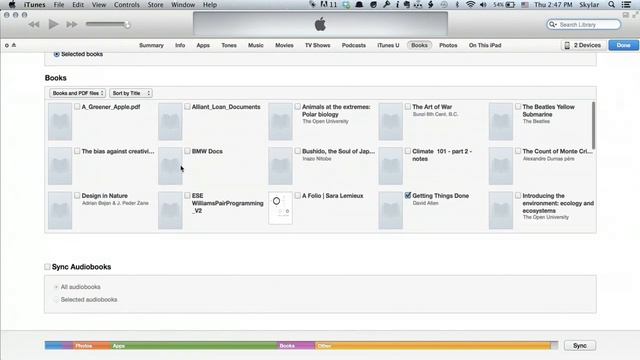This screenshot has width=640, height=360.
Task: Open the Books and PDF files dropdown
Action: click(x=78, y=93)
